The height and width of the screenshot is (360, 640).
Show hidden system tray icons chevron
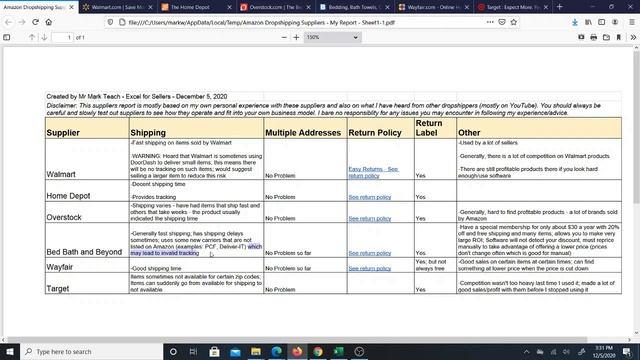[527, 351]
